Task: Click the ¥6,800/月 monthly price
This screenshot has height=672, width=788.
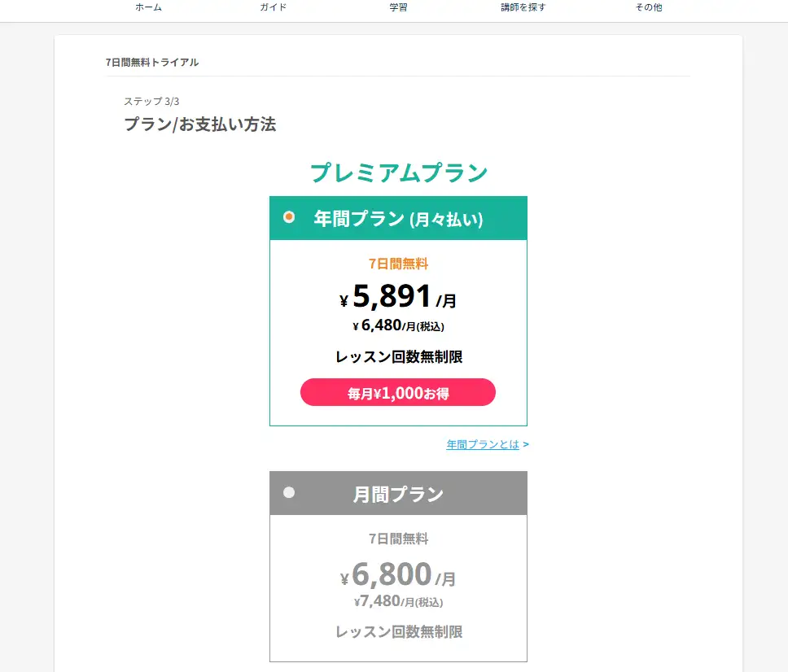Action: click(398, 576)
